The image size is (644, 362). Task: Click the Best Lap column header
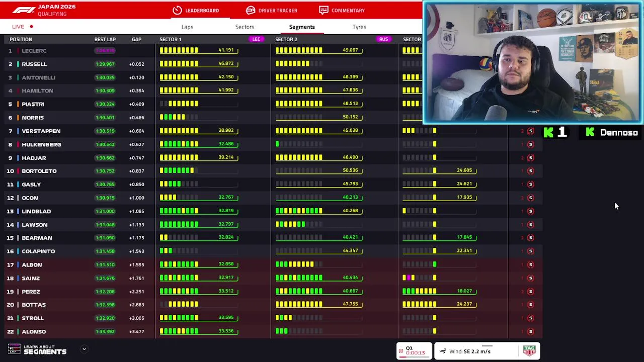[x=105, y=39]
